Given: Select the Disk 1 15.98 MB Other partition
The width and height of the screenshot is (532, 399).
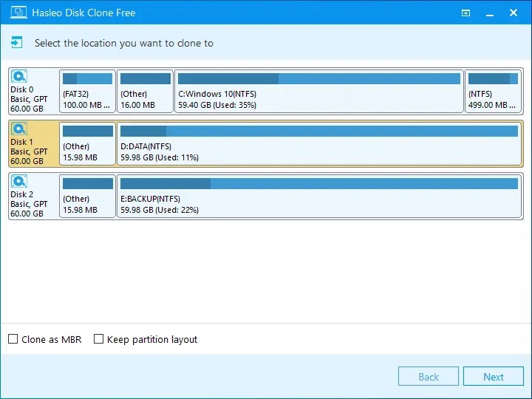Looking at the screenshot, I should (x=87, y=143).
